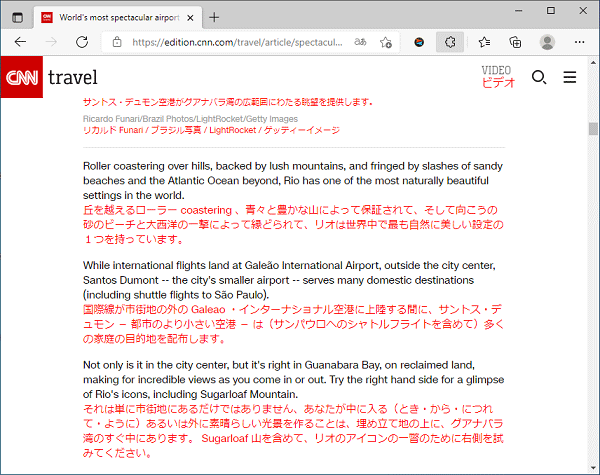The width and height of the screenshot is (600, 475).
Task: Add this page to favorites
Action: (386, 42)
